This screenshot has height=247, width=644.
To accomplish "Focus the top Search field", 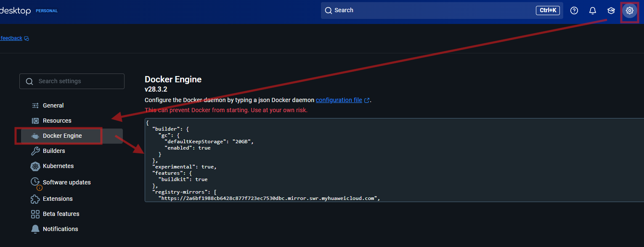I will [442, 11].
